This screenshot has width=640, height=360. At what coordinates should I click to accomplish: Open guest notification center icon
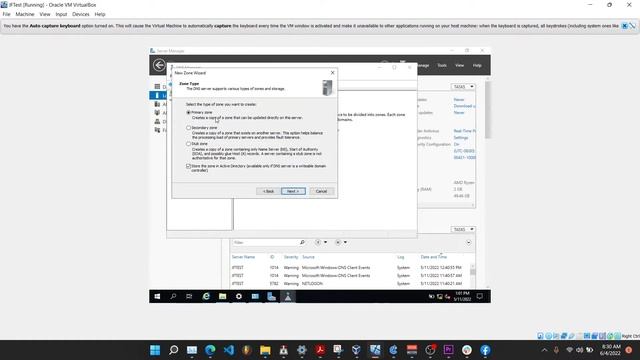pyautogui.click(x=480, y=297)
